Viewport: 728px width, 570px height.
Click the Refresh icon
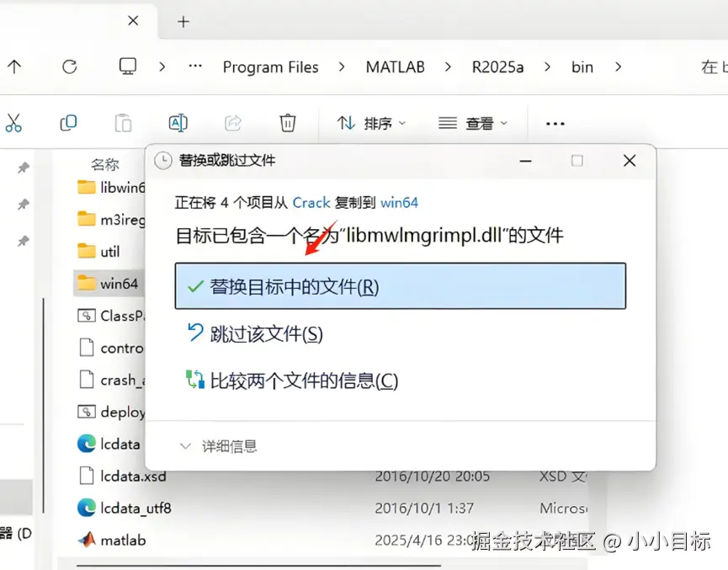[70, 67]
